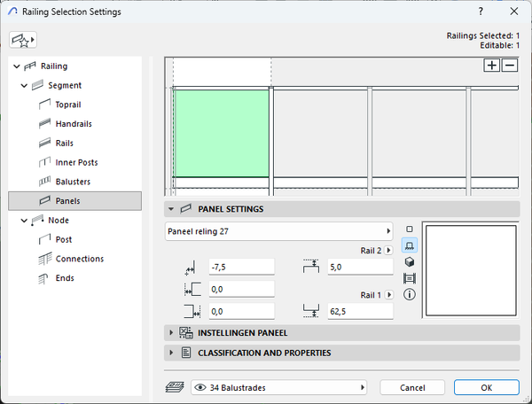Click the 62,5 bottom offset field

(359, 311)
